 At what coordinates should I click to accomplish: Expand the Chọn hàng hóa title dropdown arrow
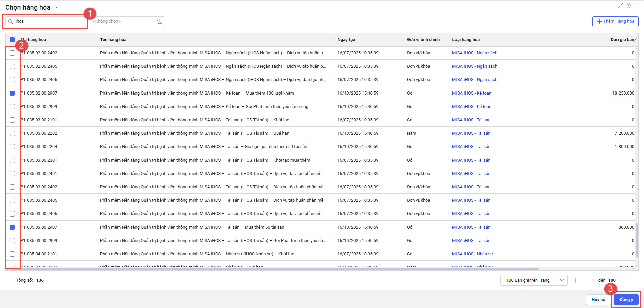pos(56,8)
